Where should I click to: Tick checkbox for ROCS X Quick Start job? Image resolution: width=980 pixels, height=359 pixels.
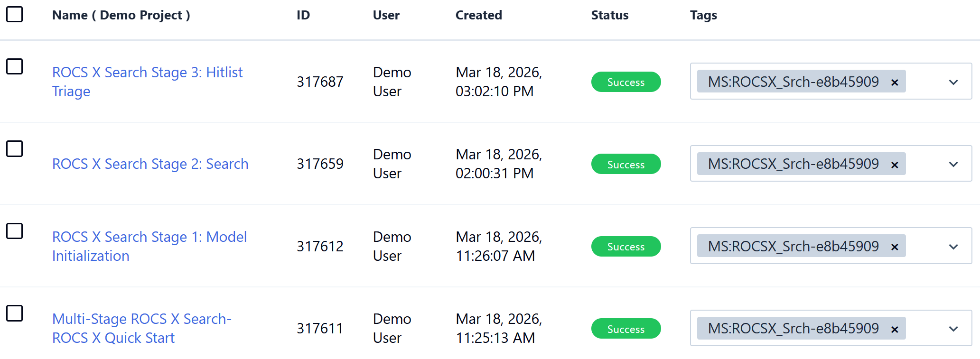point(14,313)
